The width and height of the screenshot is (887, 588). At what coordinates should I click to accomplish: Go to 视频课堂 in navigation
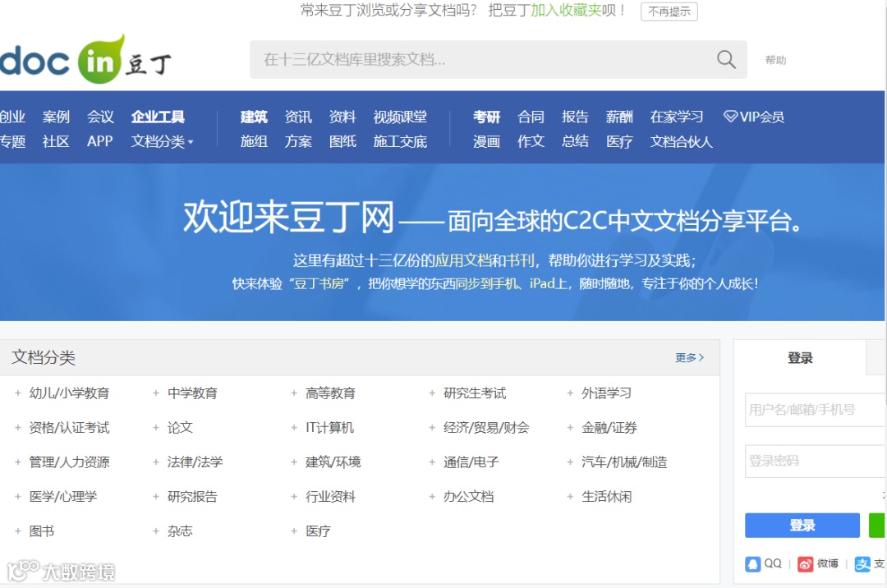400,117
